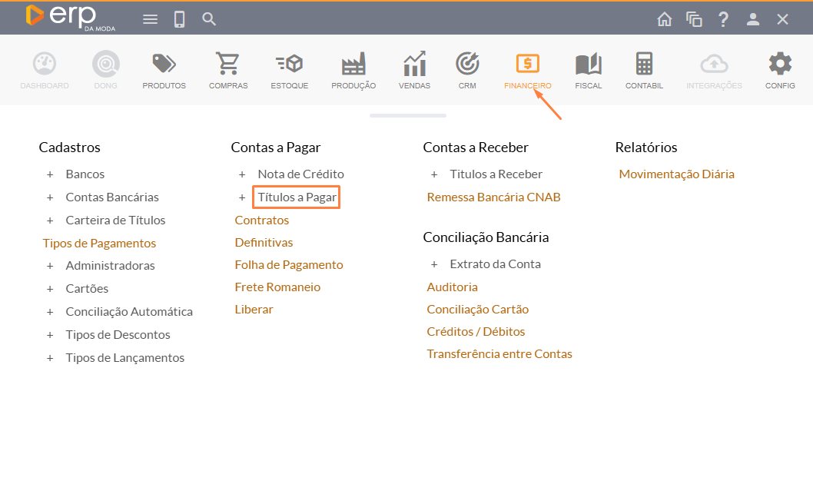The image size is (813, 504).
Task: Open Títulos a Pagar menu item
Action: [x=297, y=197]
